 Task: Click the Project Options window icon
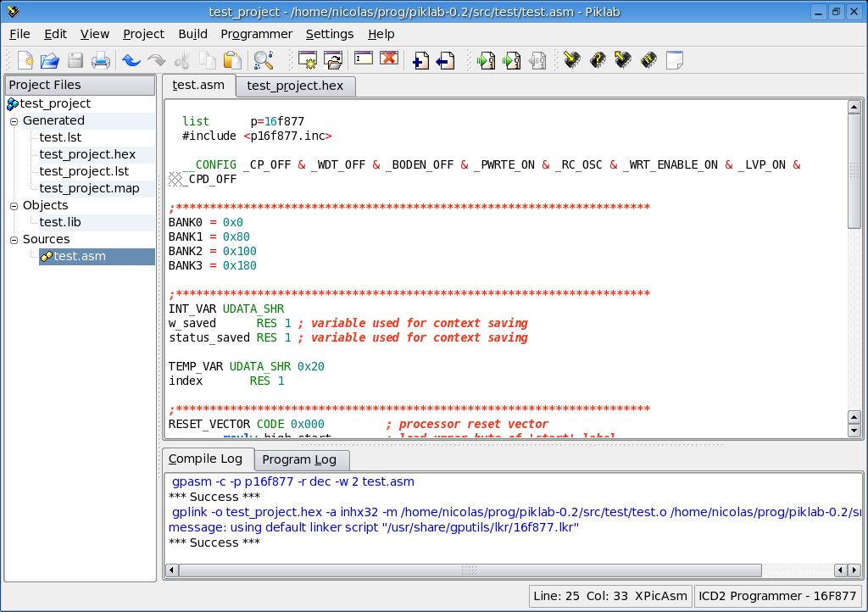364,58
